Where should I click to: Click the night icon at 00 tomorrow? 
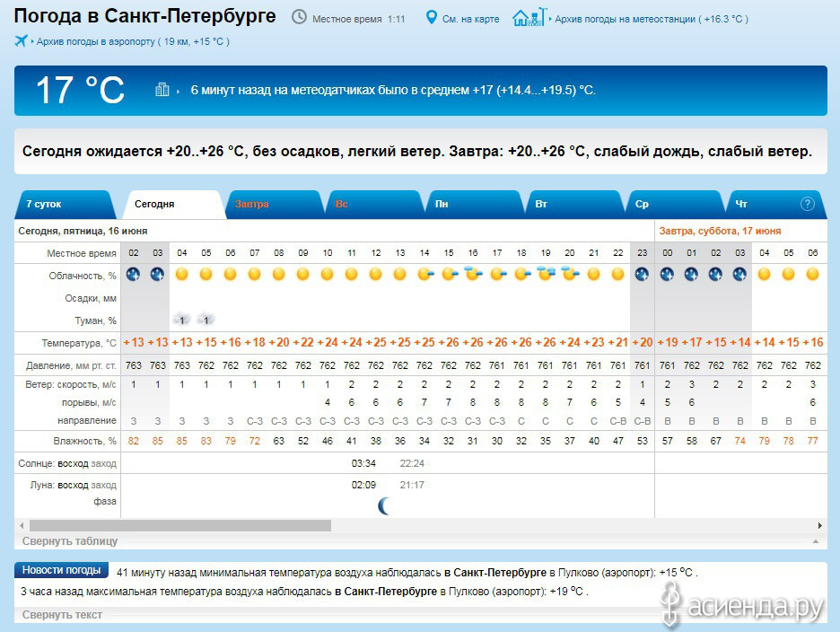click(x=667, y=275)
